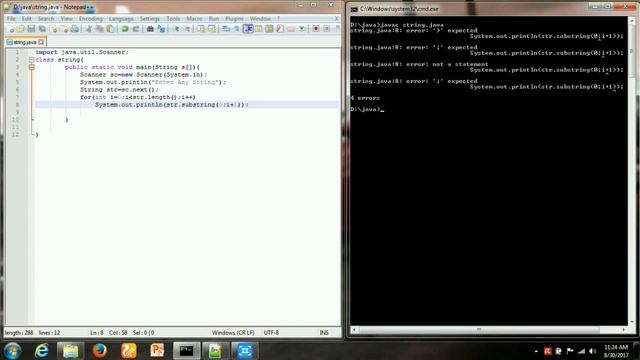640x360 pixels.
Task: Toggle Show All Characters icon
Action: [236, 29]
